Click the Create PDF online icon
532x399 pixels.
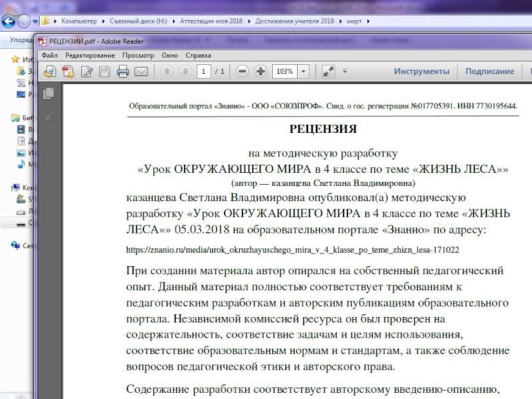point(68,71)
